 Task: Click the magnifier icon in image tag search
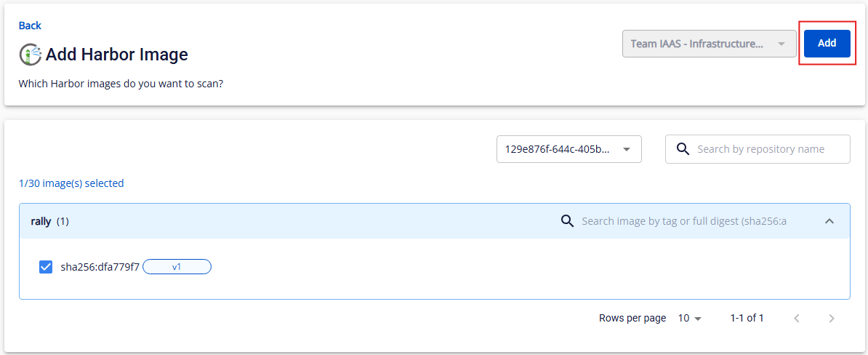(567, 221)
